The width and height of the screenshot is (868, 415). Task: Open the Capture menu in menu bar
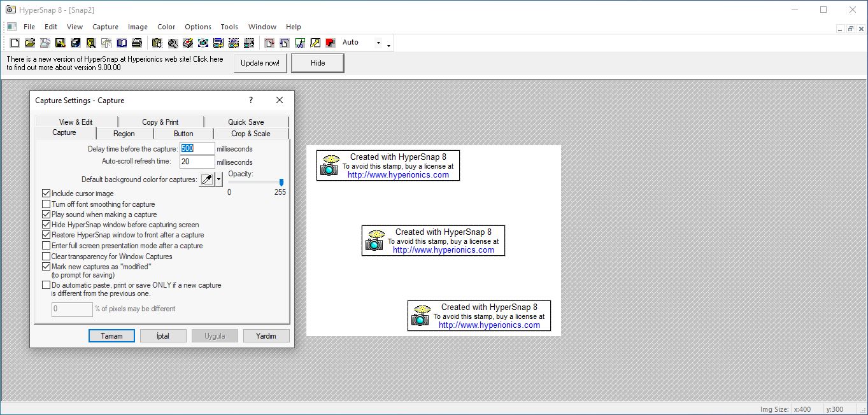coord(106,27)
